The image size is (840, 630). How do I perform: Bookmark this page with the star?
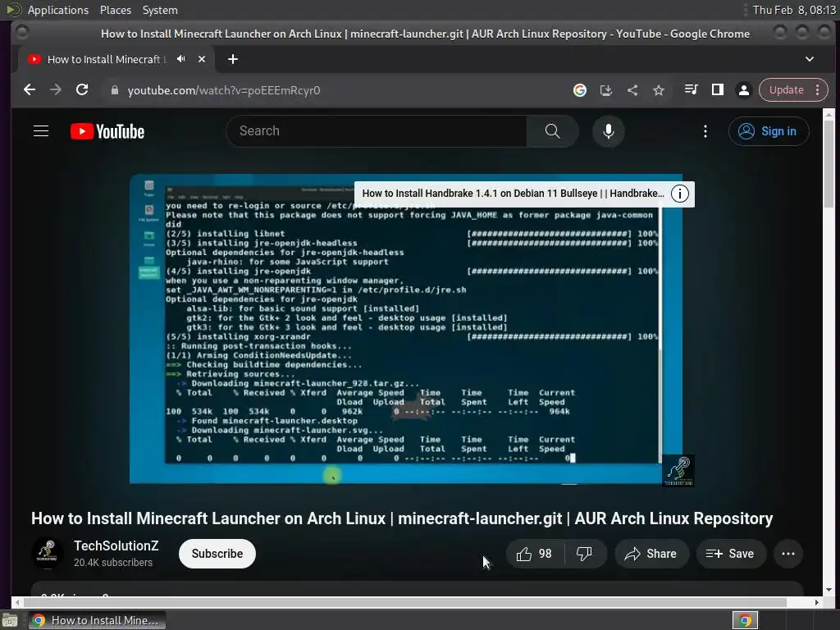click(x=659, y=90)
